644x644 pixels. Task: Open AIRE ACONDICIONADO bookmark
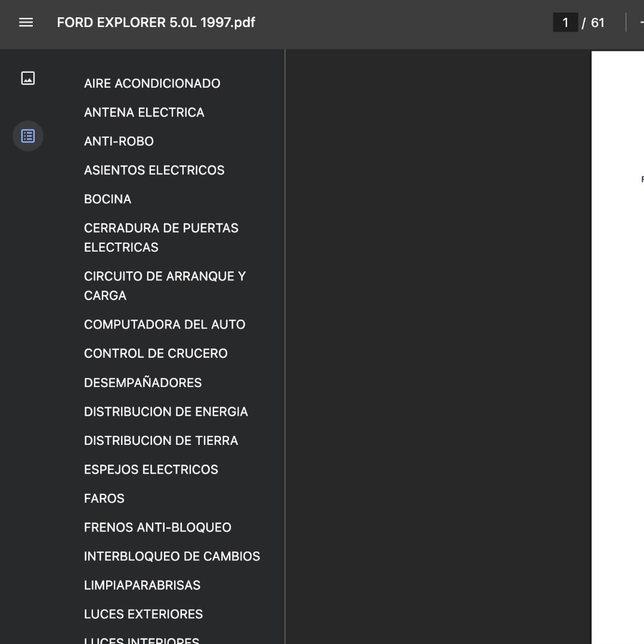click(152, 83)
